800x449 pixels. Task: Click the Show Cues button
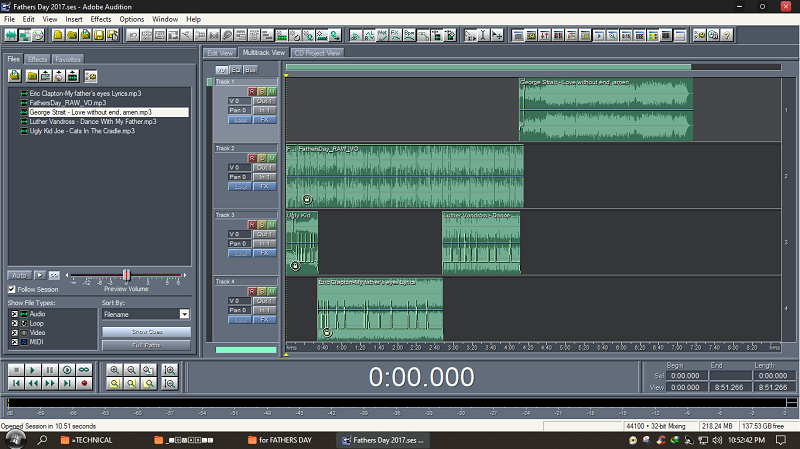[146, 332]
